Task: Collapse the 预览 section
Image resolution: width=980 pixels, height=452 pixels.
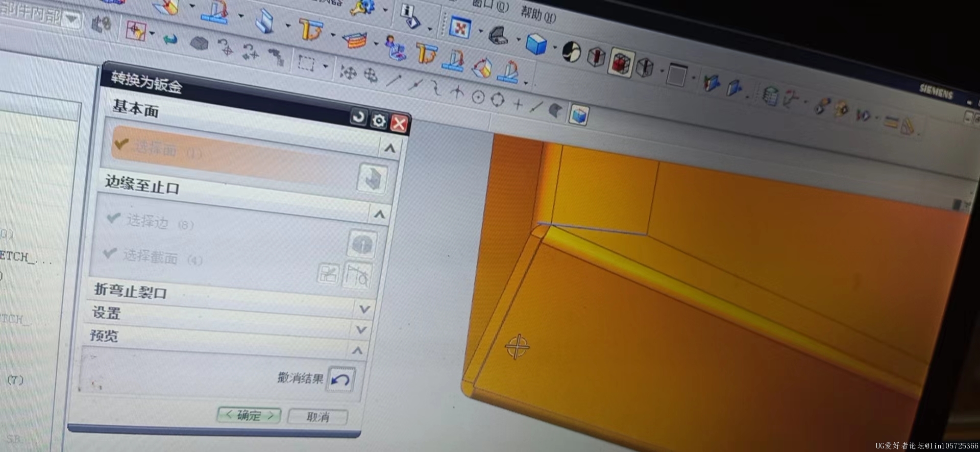Action: pyautogui.click(x=357, y=350)
